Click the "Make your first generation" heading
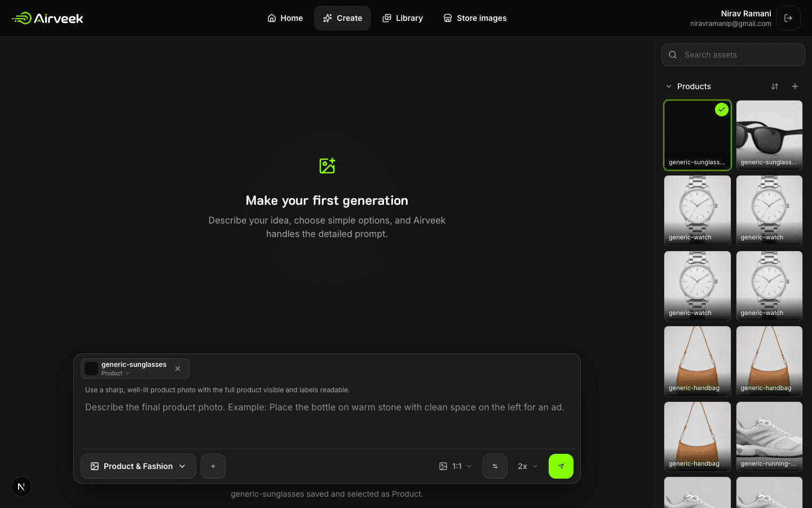This screenshot has width=812, height=508. [327, 200]
